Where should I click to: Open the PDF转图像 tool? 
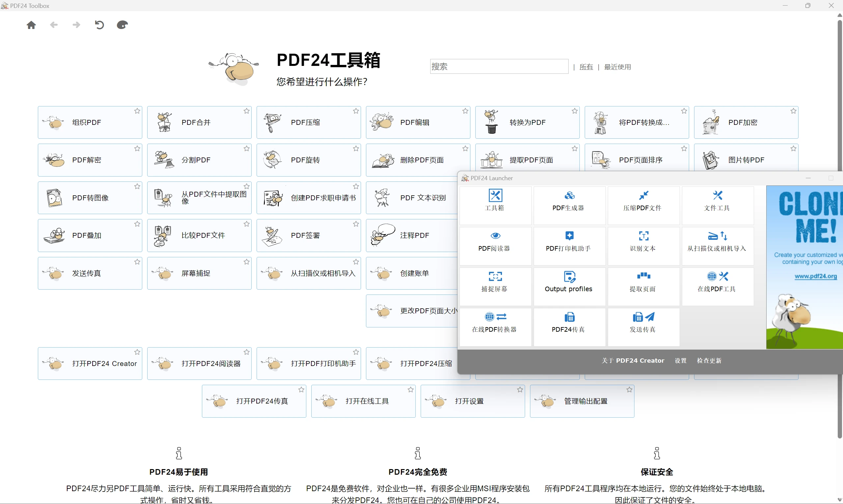click(90, 198)
